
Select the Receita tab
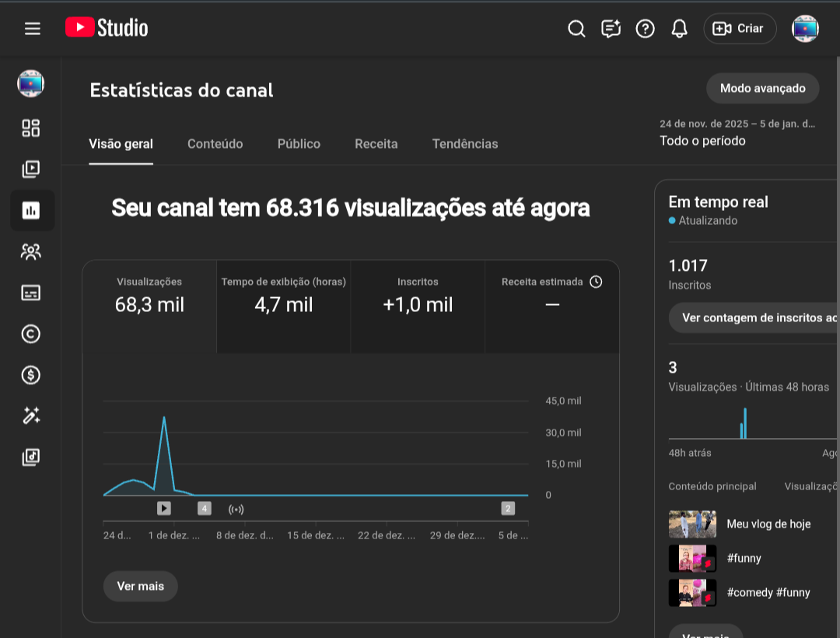[x=376, y=144]
